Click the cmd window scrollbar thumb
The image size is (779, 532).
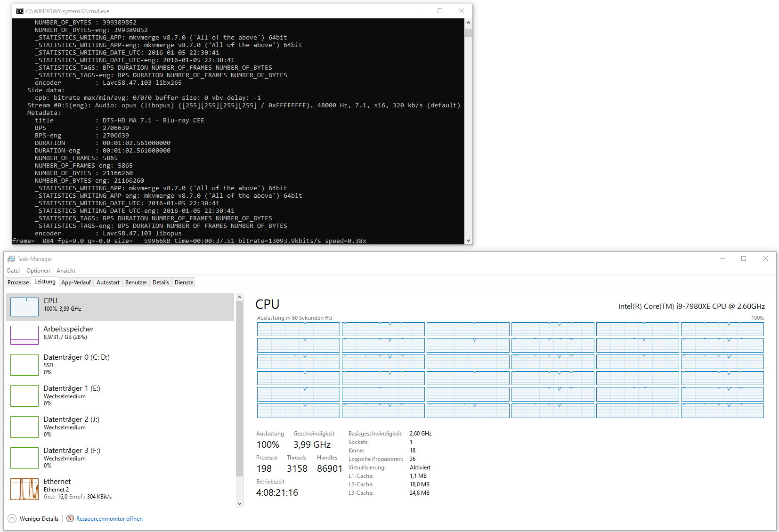(x=468, y=33)
